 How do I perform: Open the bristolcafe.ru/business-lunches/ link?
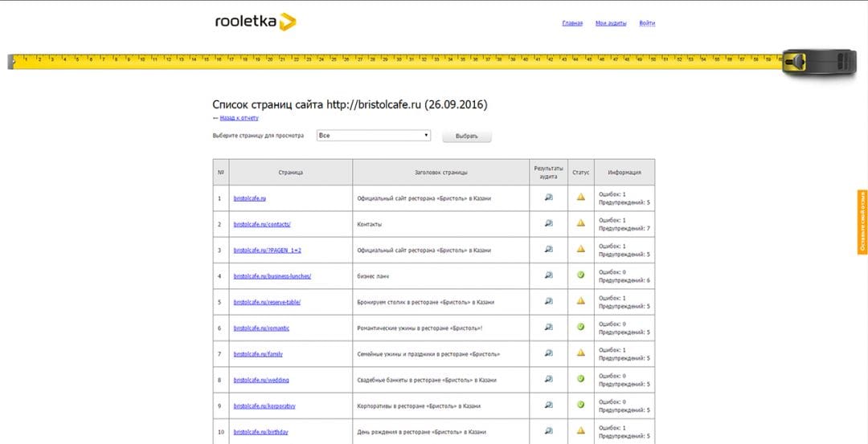tap(272, 276)
